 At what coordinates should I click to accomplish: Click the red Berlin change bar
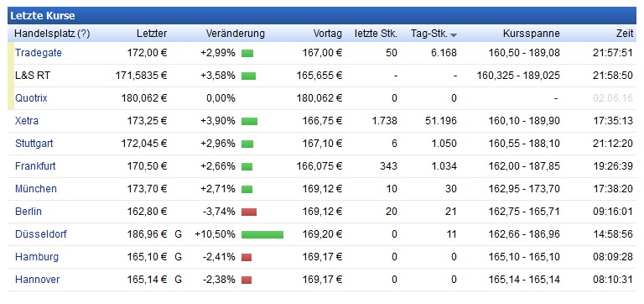point(249,212)
